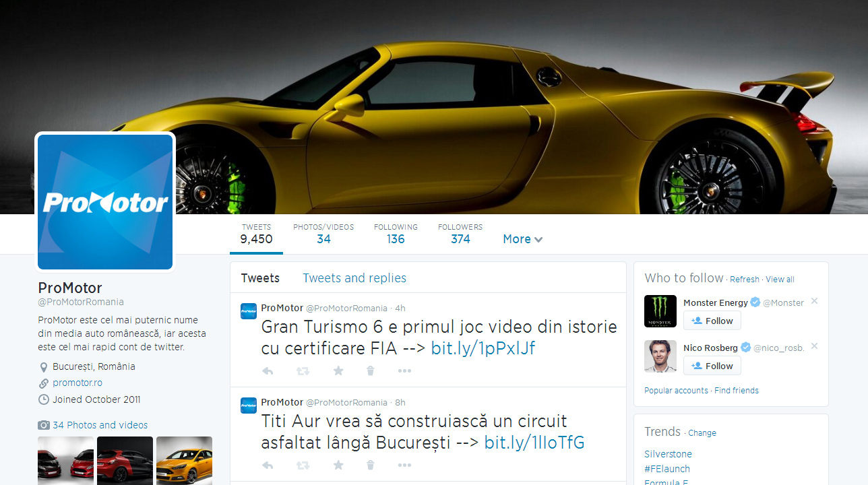The height and width of the screenshot is (485, 868).
Task: Favorite the Titi Aur circuit tweet
Action: [338, 465]
